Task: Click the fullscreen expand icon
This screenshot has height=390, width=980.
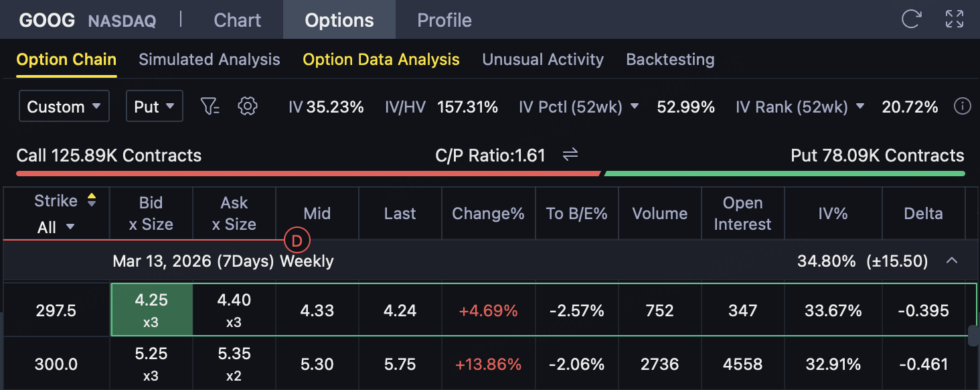Action: (955, 19)
